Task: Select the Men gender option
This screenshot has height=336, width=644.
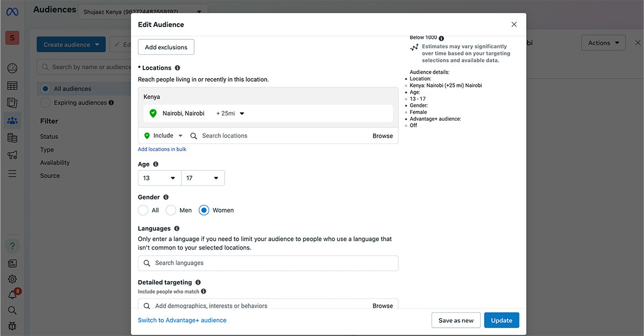Action: [x=171, y=210]
